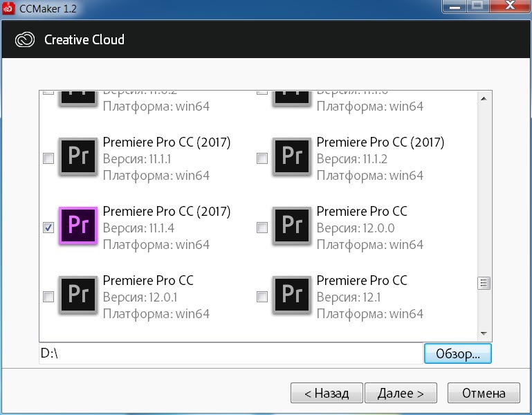Uncheck the Premiere Pro 11.1.4 checkbox

(48, 228)
